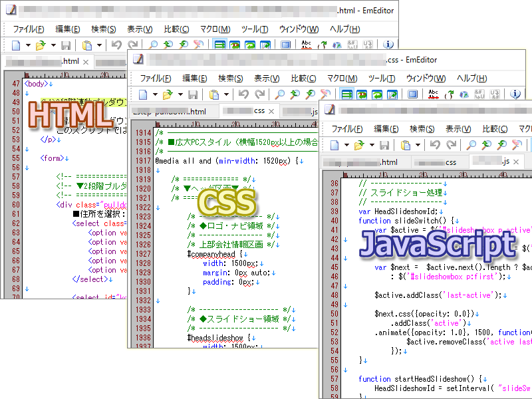Click Redo arrow in CSS window toolbar

point(260,94)
